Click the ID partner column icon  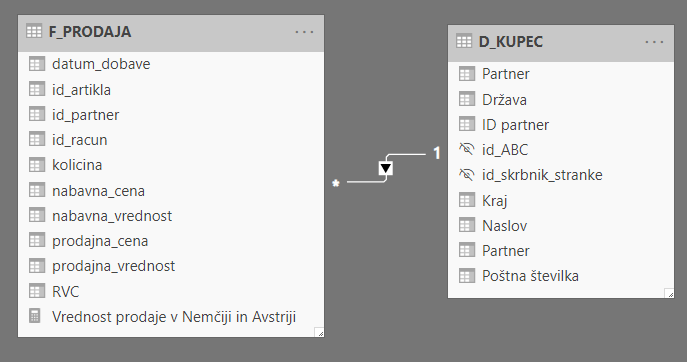[467, 124]
